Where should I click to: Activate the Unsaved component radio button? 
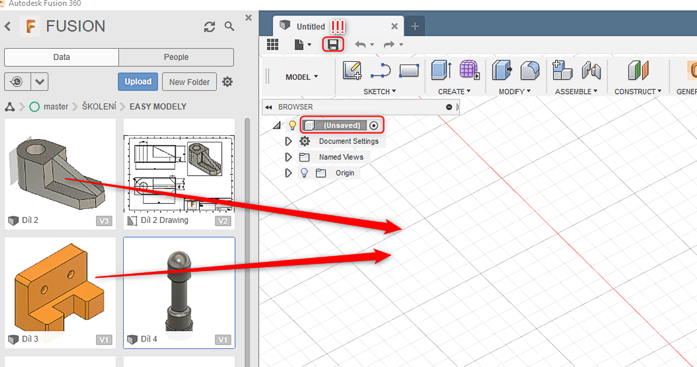(x=374, y=126)
